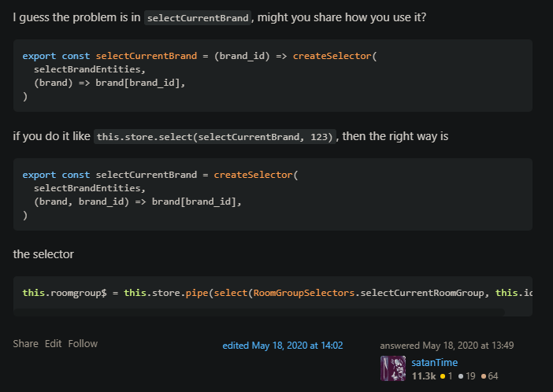Click the RoomGroupSelectors text in the last code block

(x=303, y=293)
